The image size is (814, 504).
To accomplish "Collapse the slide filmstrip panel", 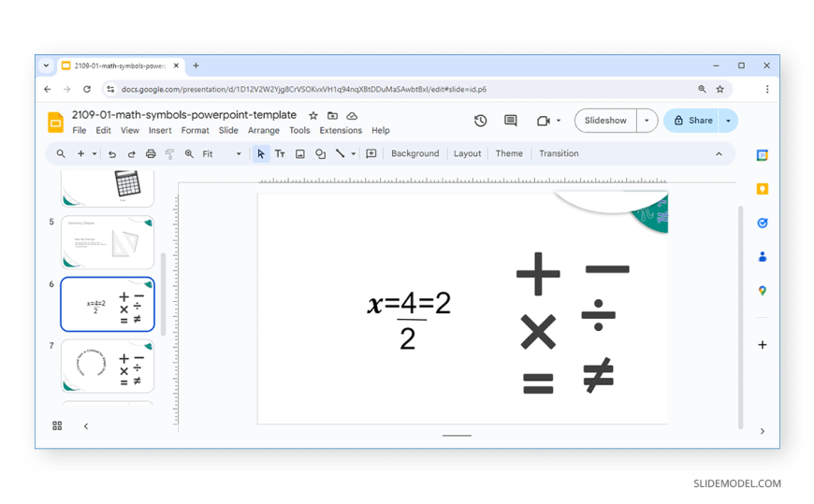I will click(x=86, y=426).
